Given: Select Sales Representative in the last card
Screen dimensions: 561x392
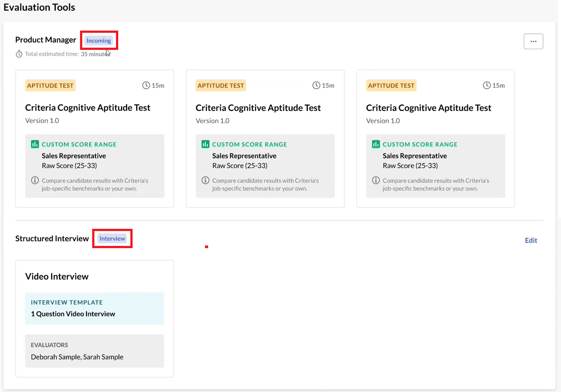Looking at the screenshot, I should click(414, 156).
